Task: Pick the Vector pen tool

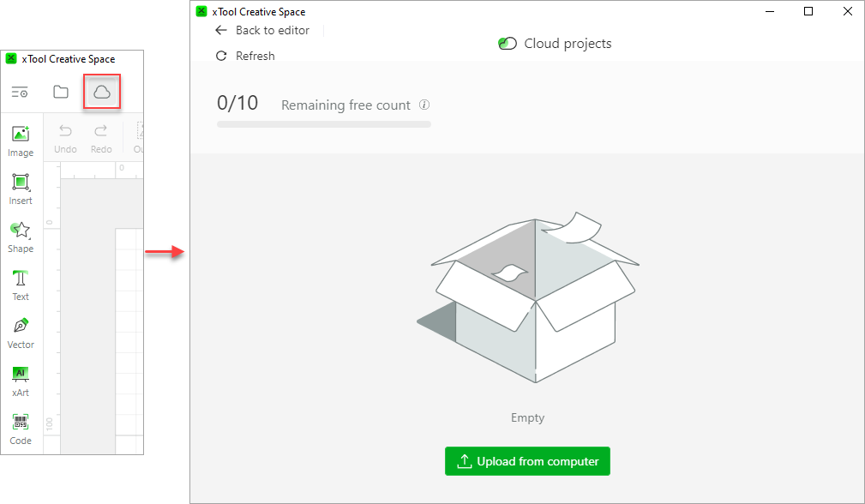Action: 21,332
